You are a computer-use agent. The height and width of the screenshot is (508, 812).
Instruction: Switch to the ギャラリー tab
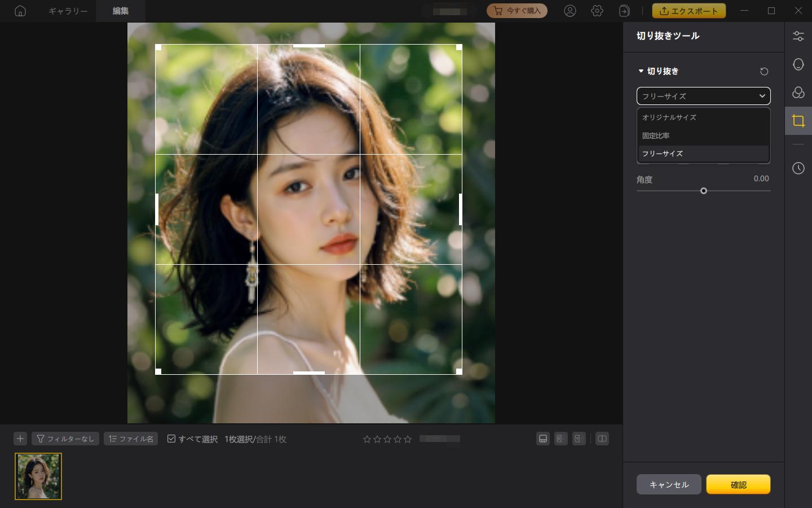point(68,11)
